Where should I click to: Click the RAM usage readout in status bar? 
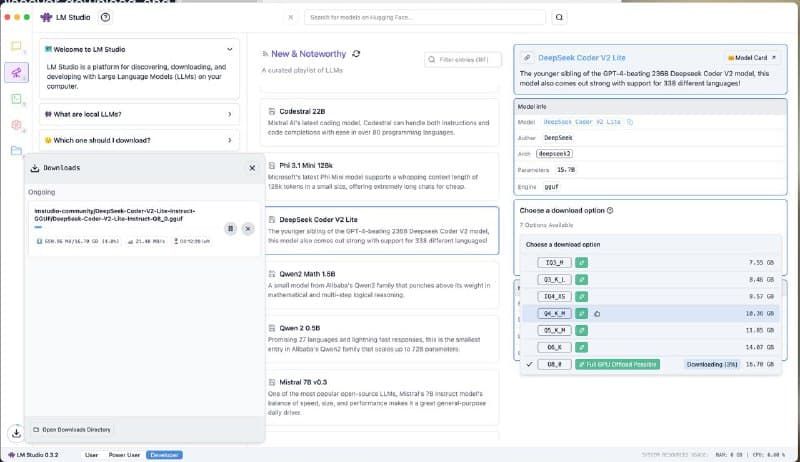coord(729,455)
